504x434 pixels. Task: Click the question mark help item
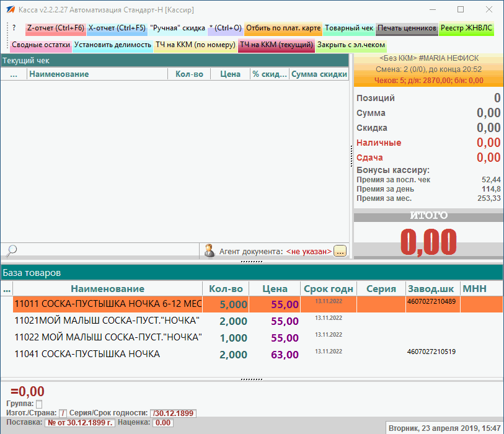tap(14, 29)
